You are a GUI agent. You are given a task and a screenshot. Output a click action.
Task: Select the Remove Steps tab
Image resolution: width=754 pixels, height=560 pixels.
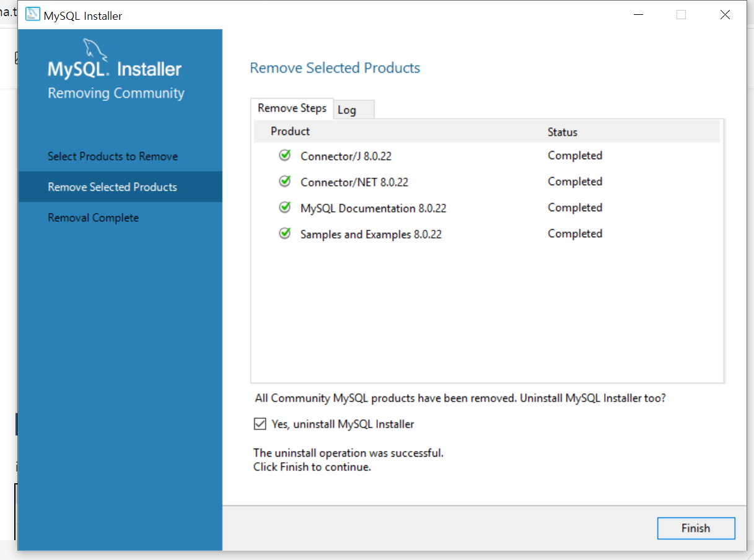click(x=292, y=108)
